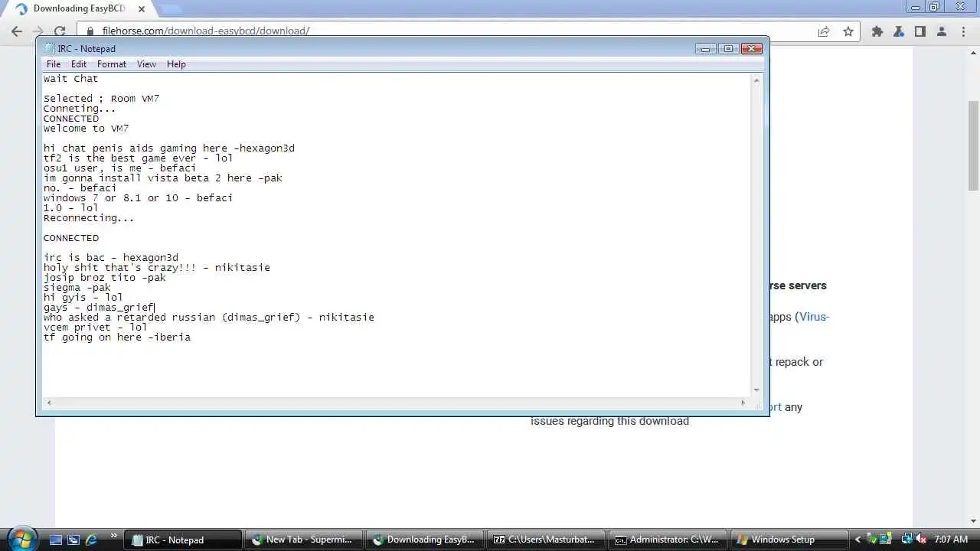
Task: Click the 'josip broz tito -pak' line
Action: tap(104, 278)
